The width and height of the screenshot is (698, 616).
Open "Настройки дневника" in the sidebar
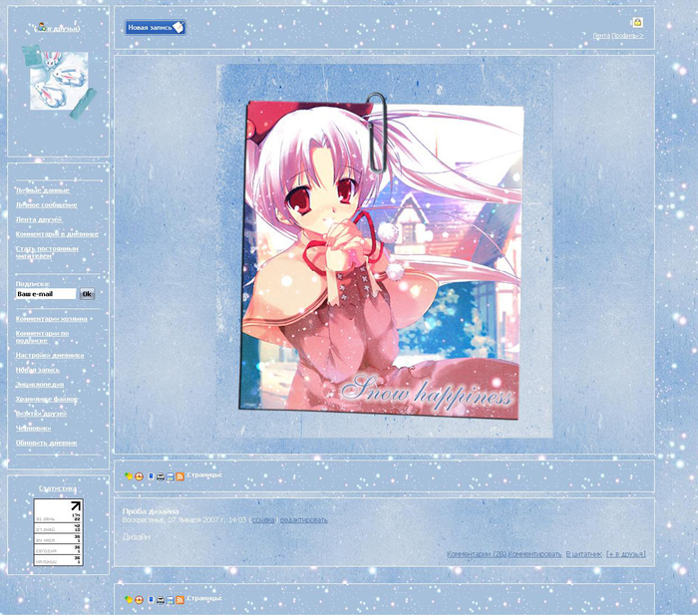[x=50, y=355]
